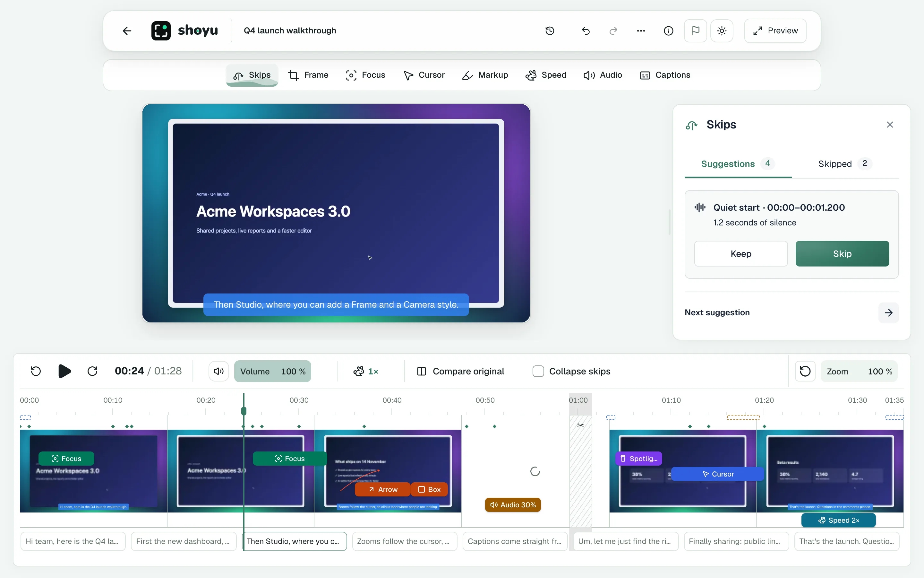924x578 pixels.
Task: Enable the Collapse skips checkbox
Action: tap(538, 371)
